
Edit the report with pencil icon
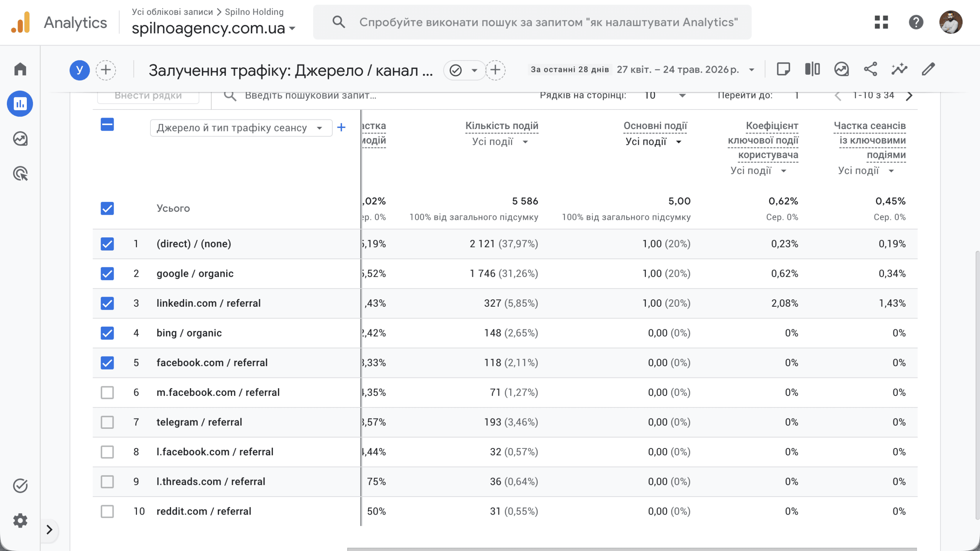(928, 69)
